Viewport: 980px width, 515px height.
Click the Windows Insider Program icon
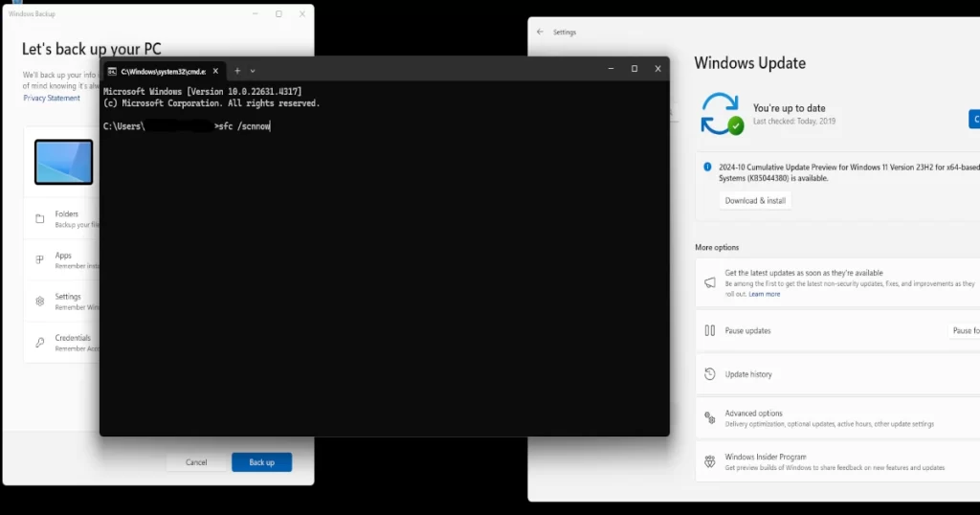coord(710,461)
